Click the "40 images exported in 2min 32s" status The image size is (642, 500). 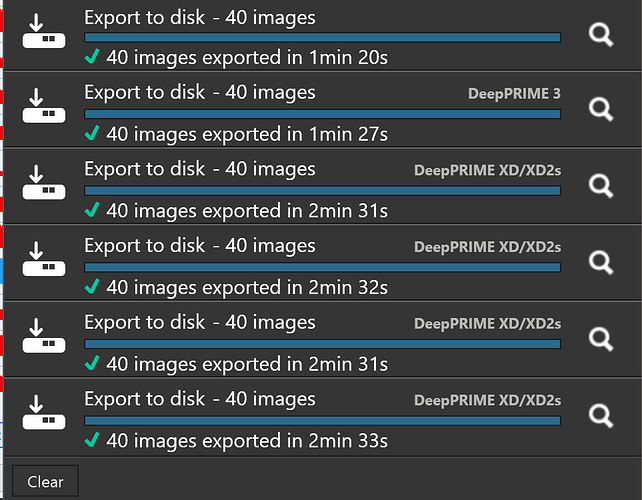pyautogui.click(x=246, y=287)
